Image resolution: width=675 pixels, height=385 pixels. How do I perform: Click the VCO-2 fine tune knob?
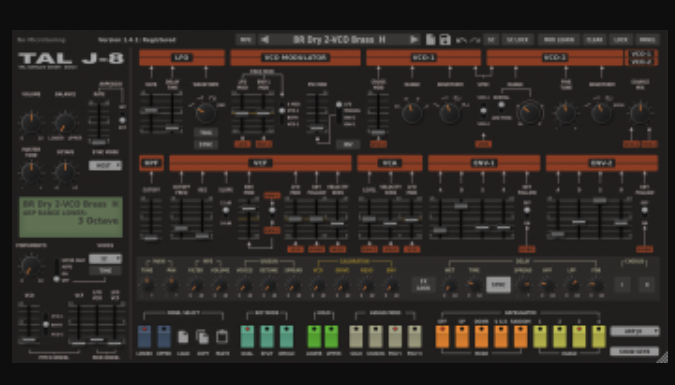[x=565, y=113]
